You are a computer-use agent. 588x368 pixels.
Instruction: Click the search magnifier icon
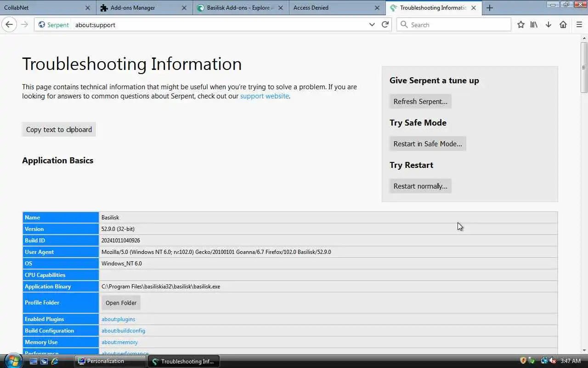(x=404, y=24)
